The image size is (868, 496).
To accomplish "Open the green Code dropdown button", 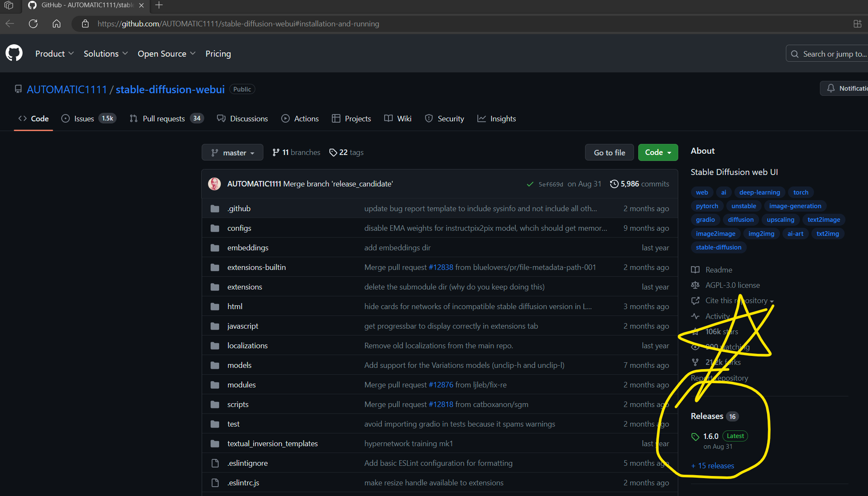I will point(657,152).
